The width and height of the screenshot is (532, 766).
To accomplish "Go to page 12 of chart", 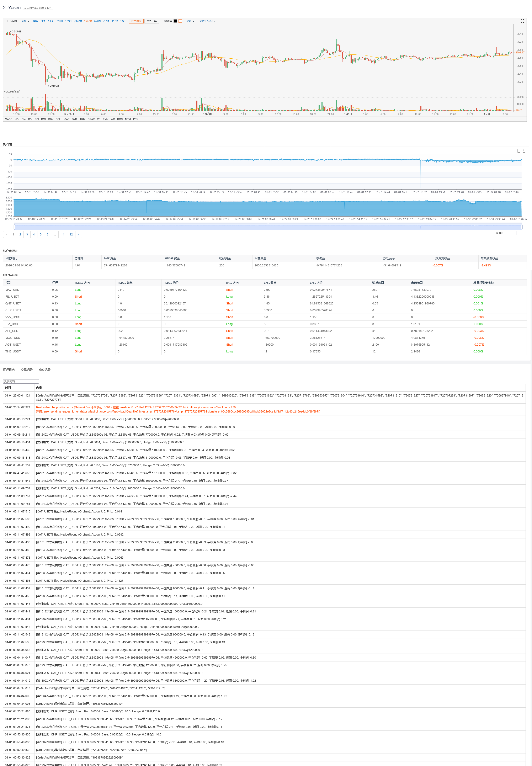I will tap(71, 234).
